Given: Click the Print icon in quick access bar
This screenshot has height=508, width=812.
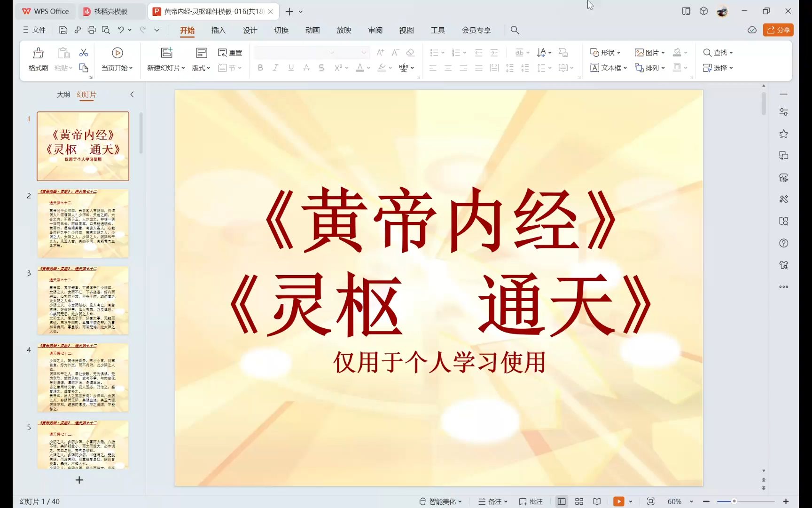Looking at the screenshot, I should (92, 30).
